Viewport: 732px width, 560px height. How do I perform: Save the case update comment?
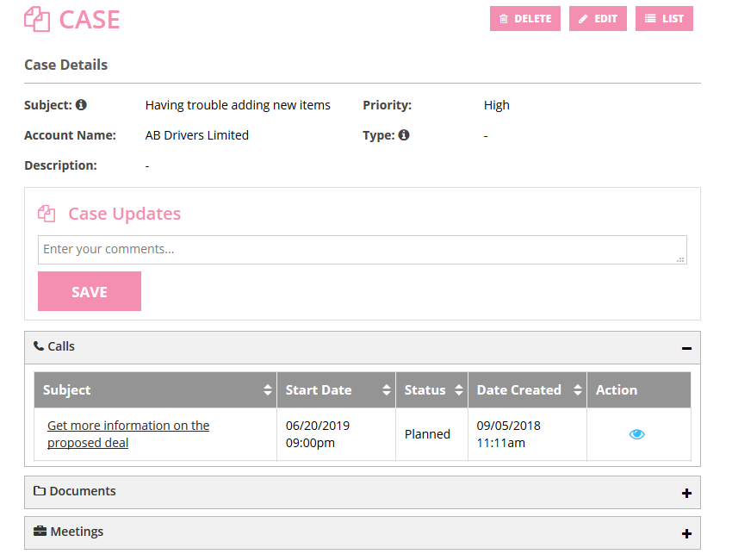point(90,291)
